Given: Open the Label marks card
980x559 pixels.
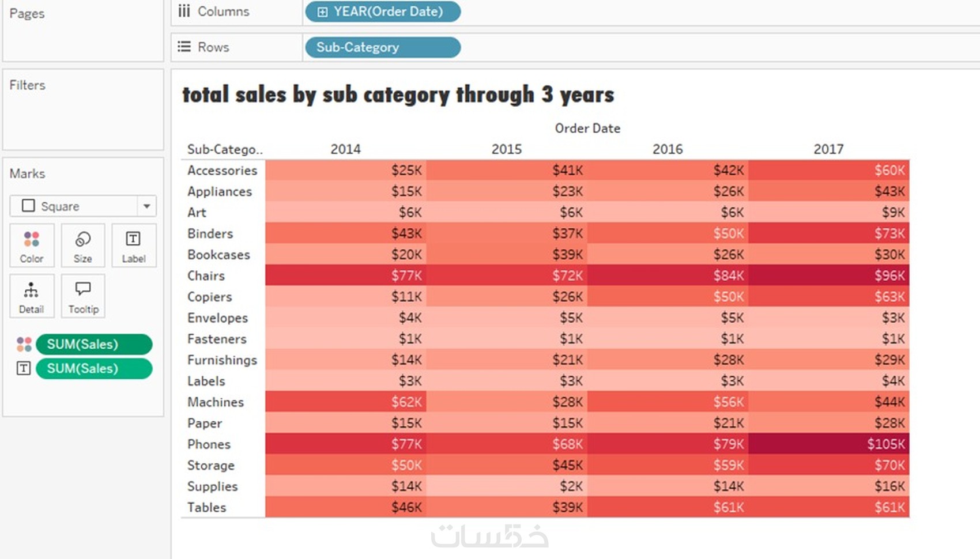Looking at the screenshot, I should coord(133,245).
